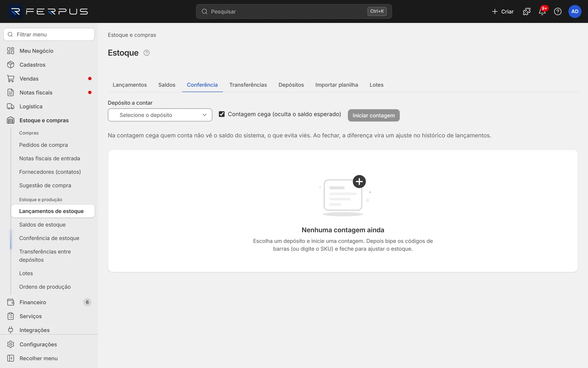Open the help question-mark icon in the header
588x368 pixels.
click(557, 11)
